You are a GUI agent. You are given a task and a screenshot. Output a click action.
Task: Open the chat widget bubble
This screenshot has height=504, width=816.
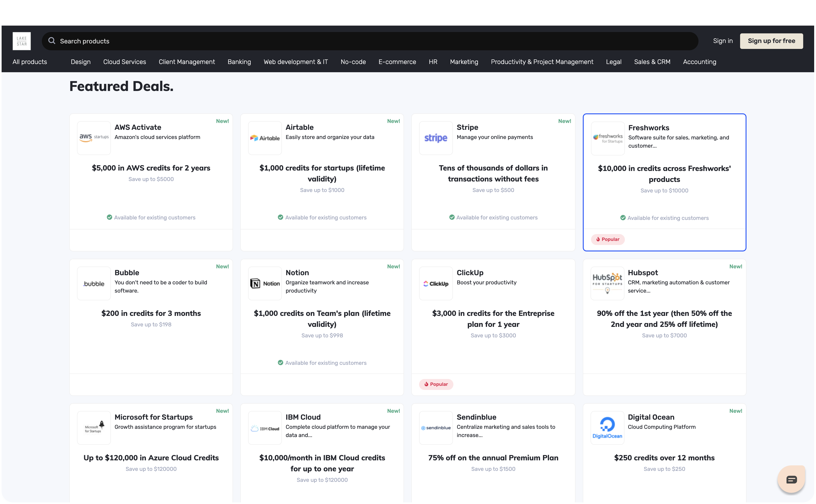tap(791, 479)
